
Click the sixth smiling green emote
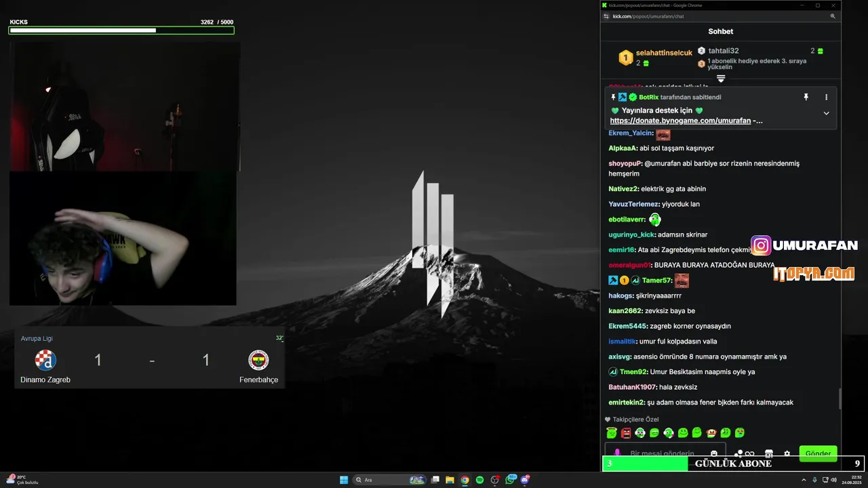(683, 432)
